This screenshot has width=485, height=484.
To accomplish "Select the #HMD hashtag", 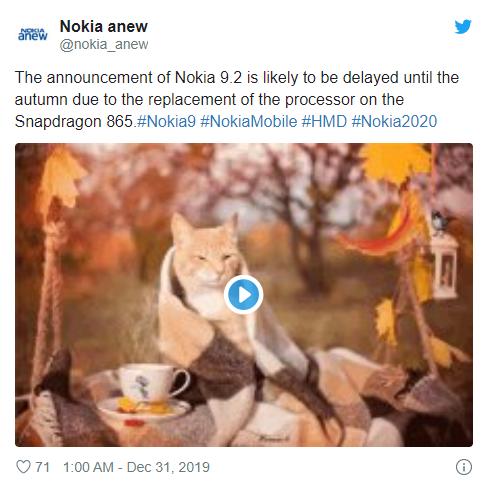I will click(x=324, y=121).
